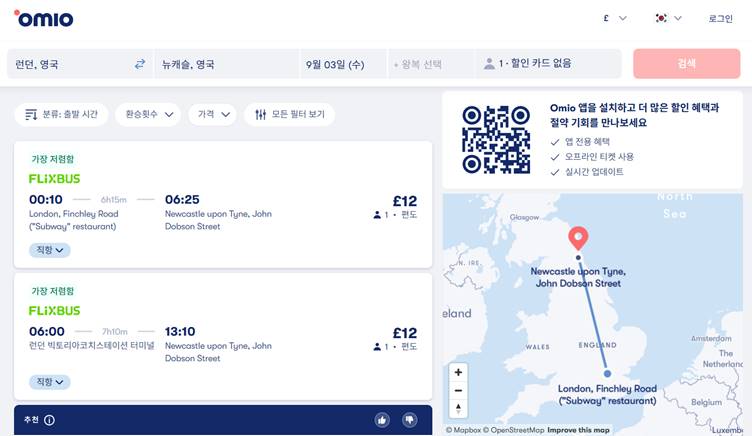Zoom in on the map
This screenshot has width=752, height=436.
click(458, 372)
